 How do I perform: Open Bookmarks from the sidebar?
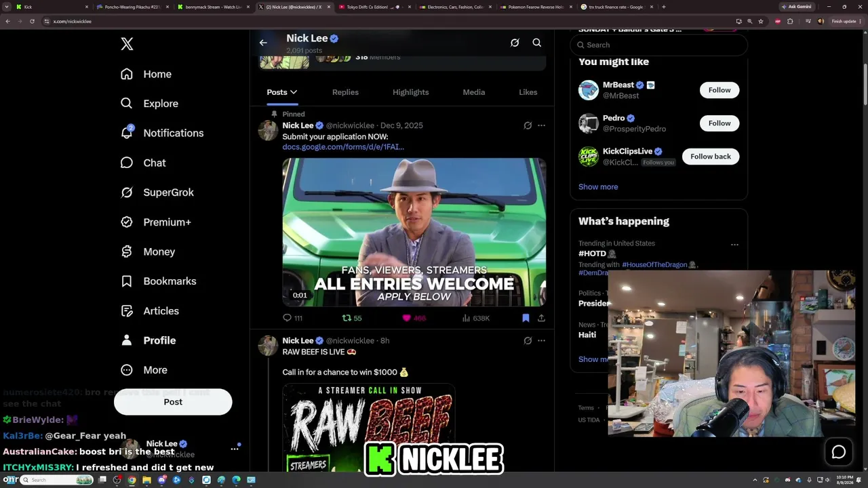point(158,281)
